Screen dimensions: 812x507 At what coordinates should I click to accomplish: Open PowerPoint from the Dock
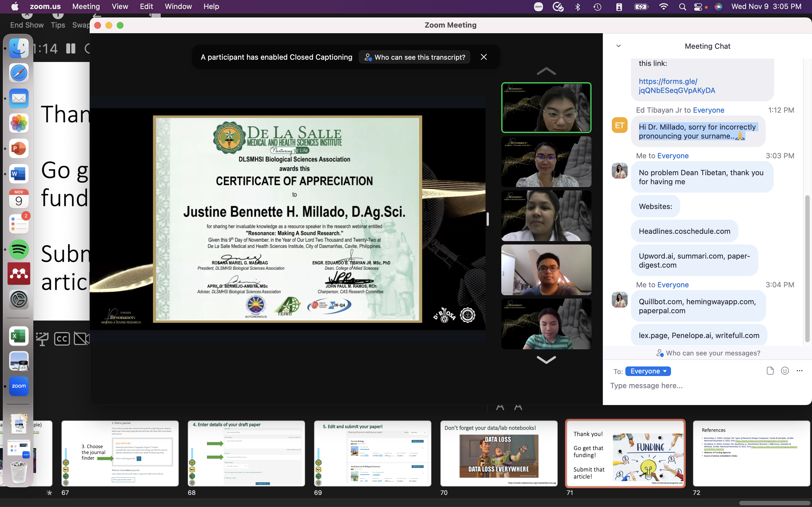click(19, 148)
